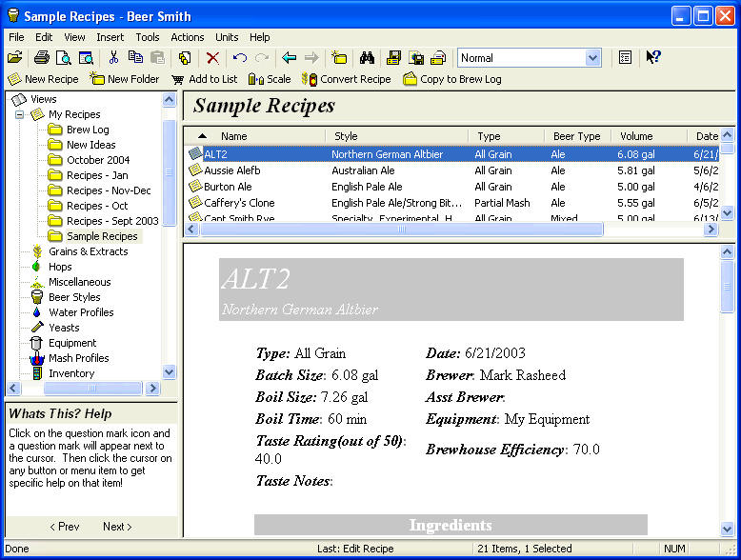Click the What's This help cursor icon
741x560 pixels.
pyautogui.click(x=653, y=58)
